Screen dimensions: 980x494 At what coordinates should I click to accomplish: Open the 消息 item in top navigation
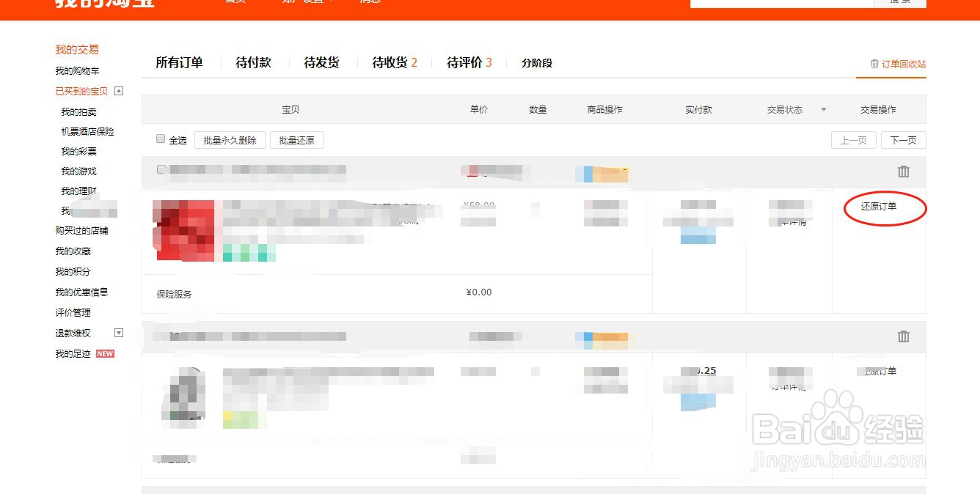pos(369,1)
